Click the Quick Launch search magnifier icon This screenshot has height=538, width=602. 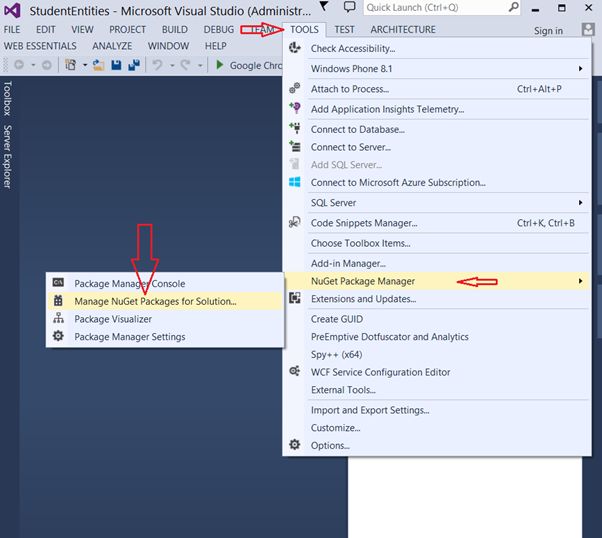click(513, 7)
